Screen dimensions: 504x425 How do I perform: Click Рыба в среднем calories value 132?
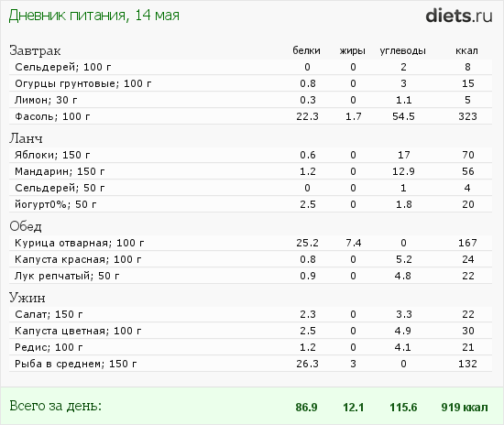click(x=467, y=364)
